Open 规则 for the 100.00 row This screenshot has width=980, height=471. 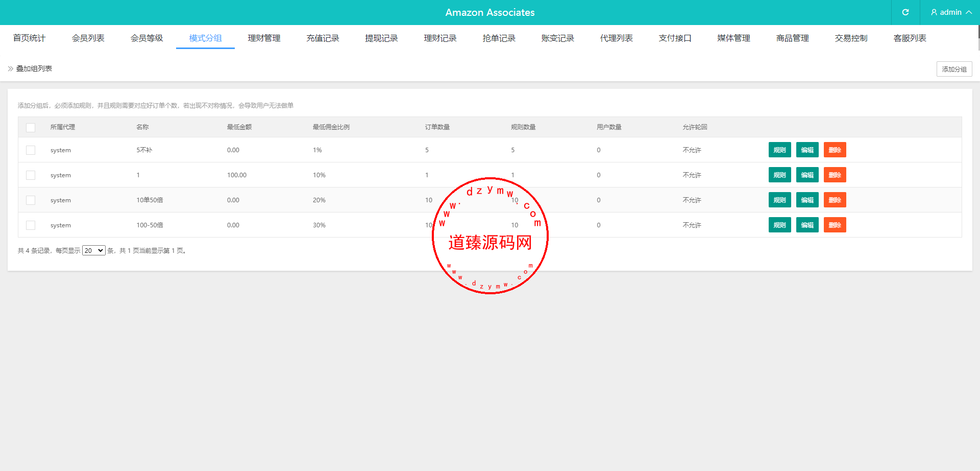click(x=779, y=175)
